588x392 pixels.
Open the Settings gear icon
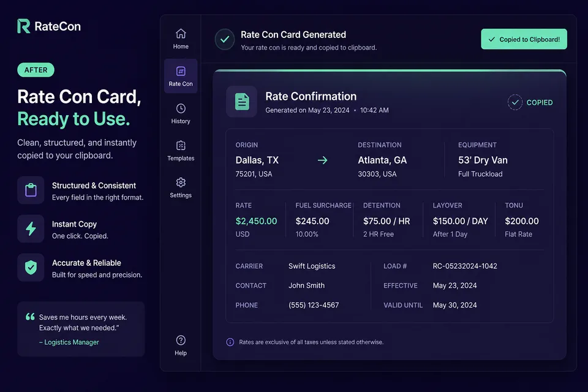tap(181, 183)
